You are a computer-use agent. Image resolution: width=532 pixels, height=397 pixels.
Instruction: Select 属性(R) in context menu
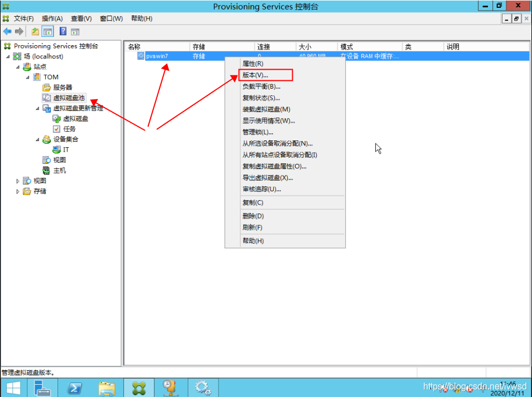click(253, 63)
